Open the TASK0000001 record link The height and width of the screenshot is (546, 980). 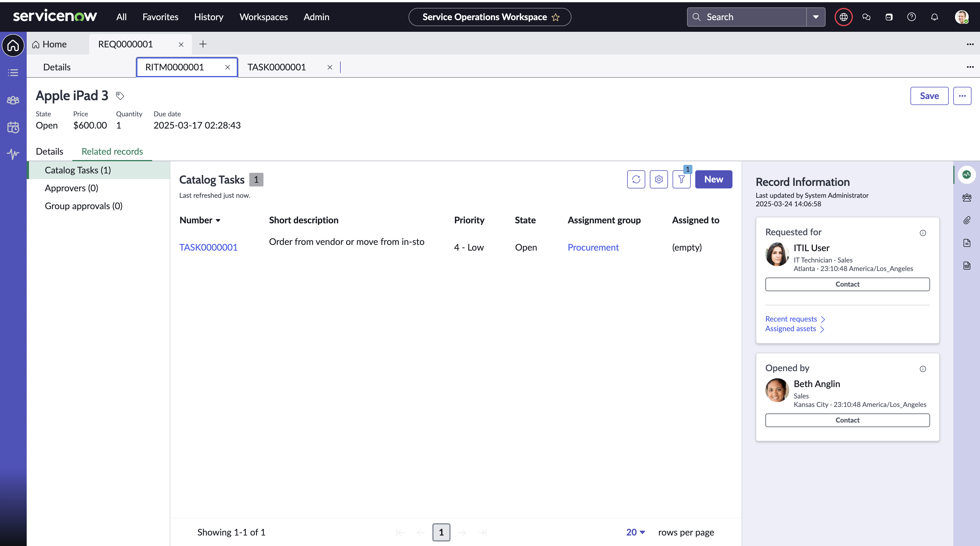click(x=208, y=247)
